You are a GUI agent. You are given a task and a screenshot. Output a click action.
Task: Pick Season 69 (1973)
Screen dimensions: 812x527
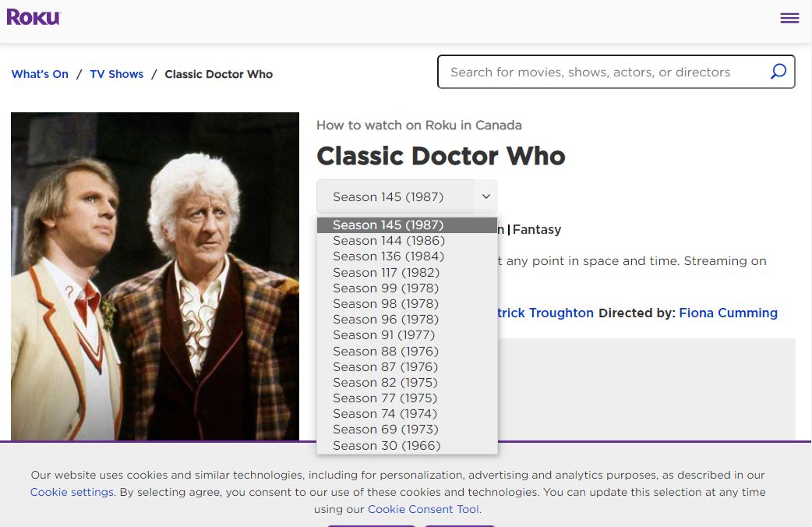tap(385, 430)
